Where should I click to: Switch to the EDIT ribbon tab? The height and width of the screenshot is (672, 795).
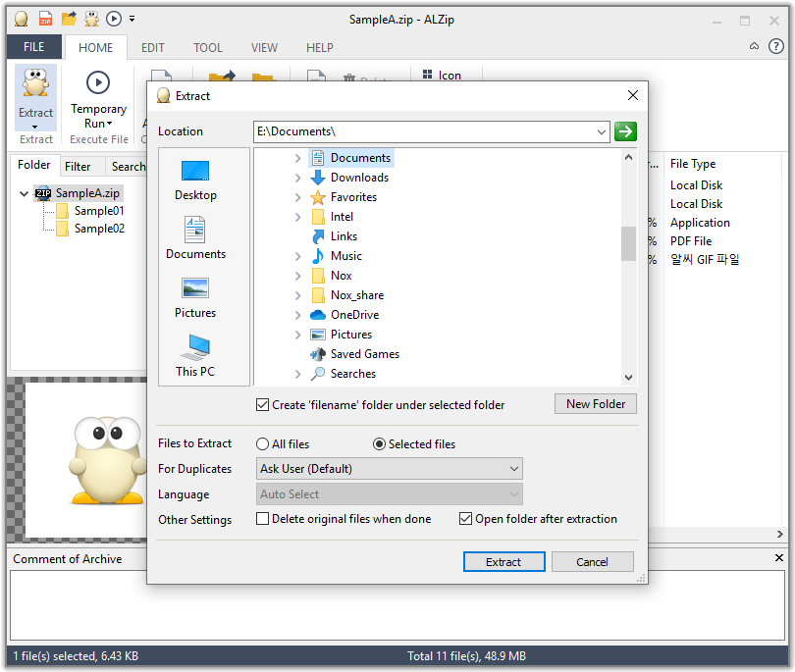coord(152,48)
